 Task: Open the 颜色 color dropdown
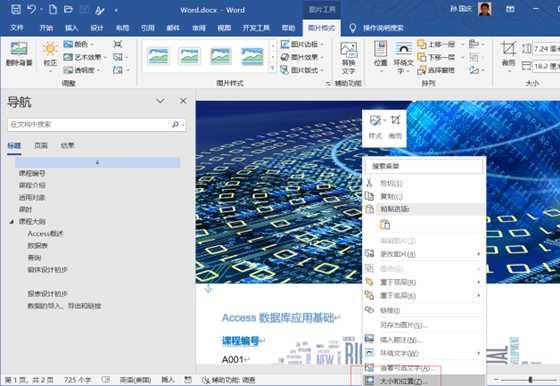pos(79,44)
